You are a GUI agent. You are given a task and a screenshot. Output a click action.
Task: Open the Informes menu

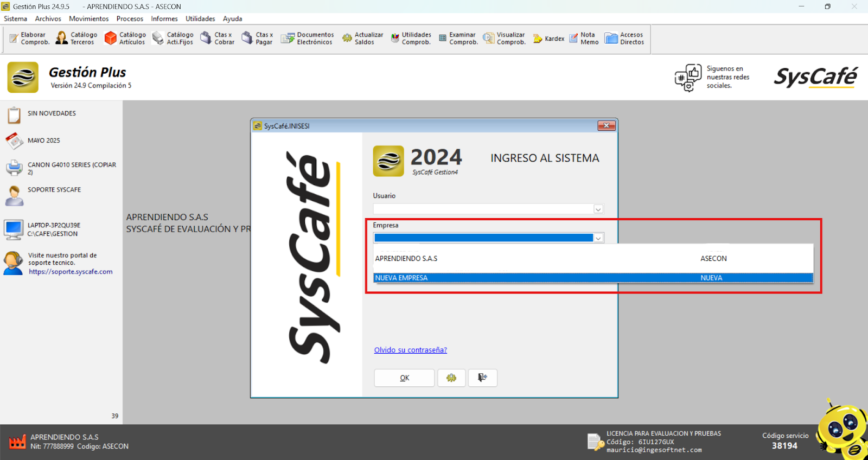[x=164, y=18]
